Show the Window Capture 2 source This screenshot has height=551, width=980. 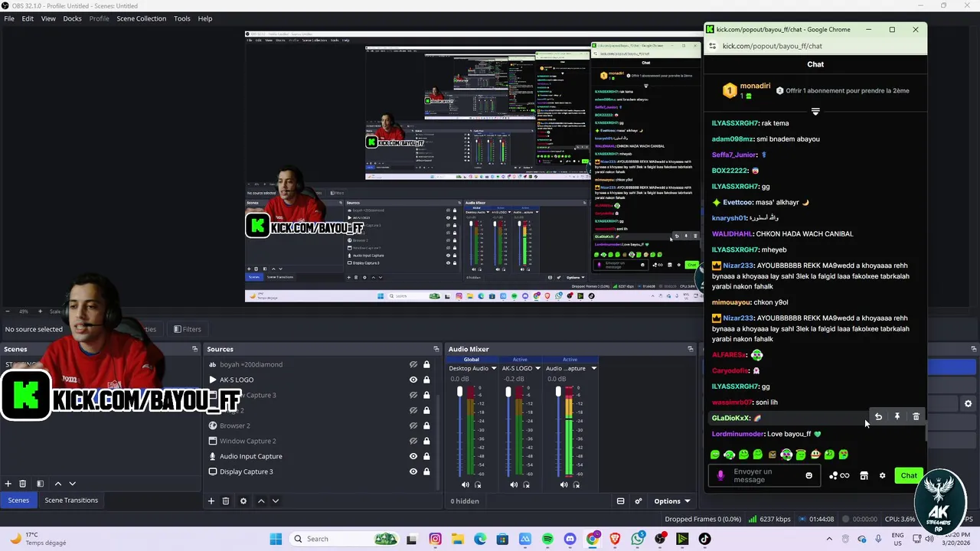[x=413, y=441]
